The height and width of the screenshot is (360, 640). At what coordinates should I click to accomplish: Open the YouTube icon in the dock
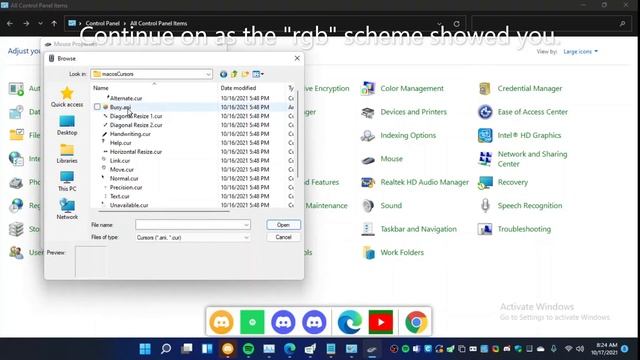pyautogui.click(x=380, y=322)
